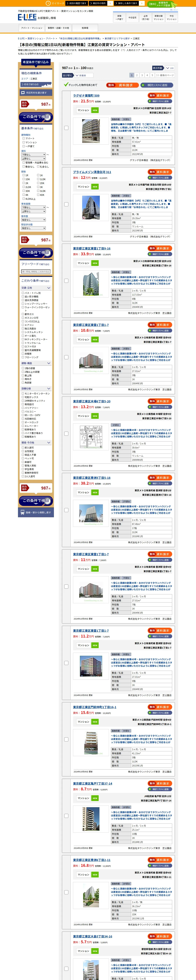
Task: Enable 管理費・共益費を含む checkbox
Action: (24, 163)
